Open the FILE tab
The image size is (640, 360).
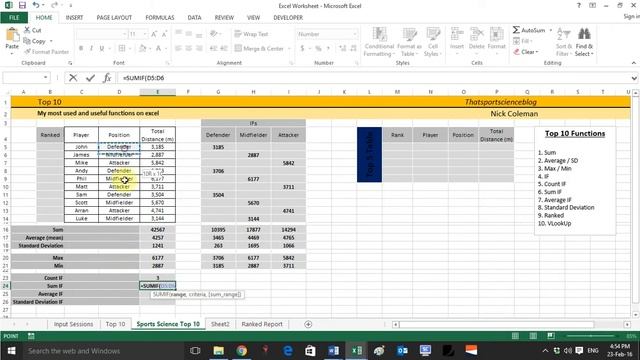(14, 18)
